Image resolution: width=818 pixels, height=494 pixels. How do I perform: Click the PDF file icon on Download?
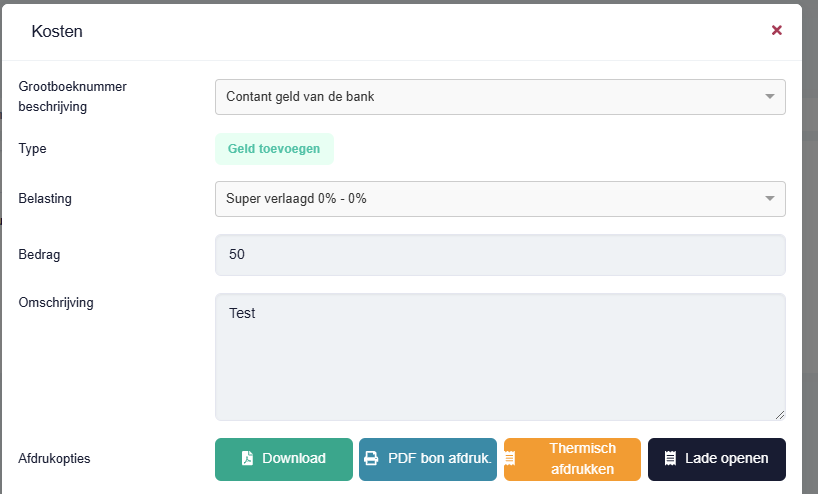247,459
